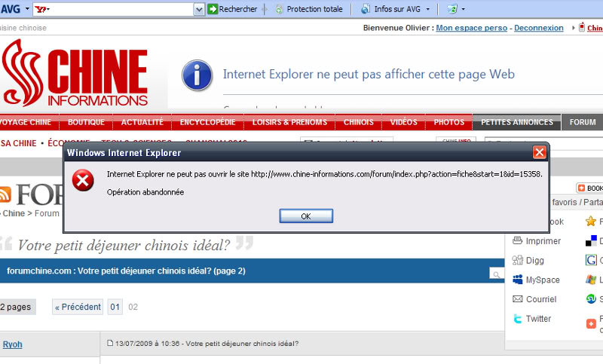Click the AVG refresh page icon
The width and height of the screenshot is (603, 364).
click(451, 9)
